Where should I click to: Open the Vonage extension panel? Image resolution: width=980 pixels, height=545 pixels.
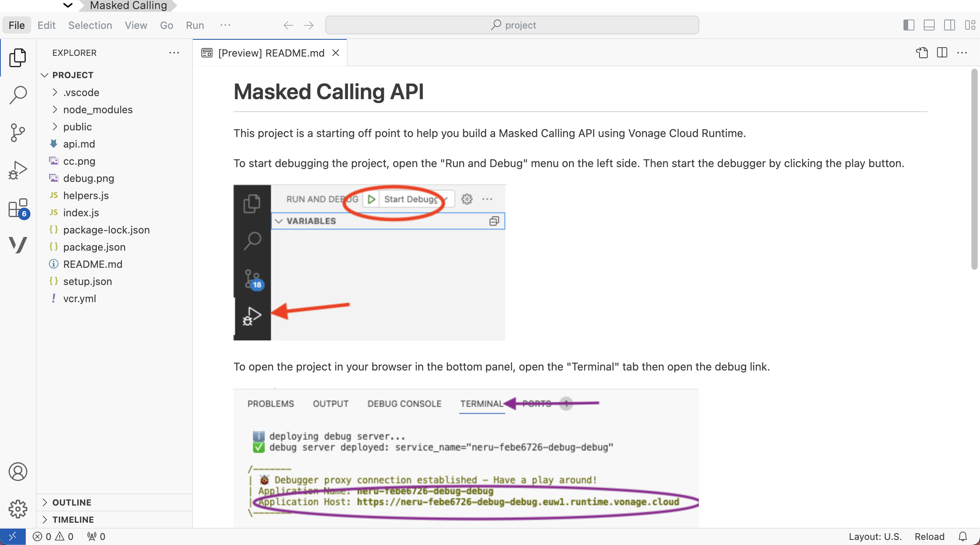18,245
